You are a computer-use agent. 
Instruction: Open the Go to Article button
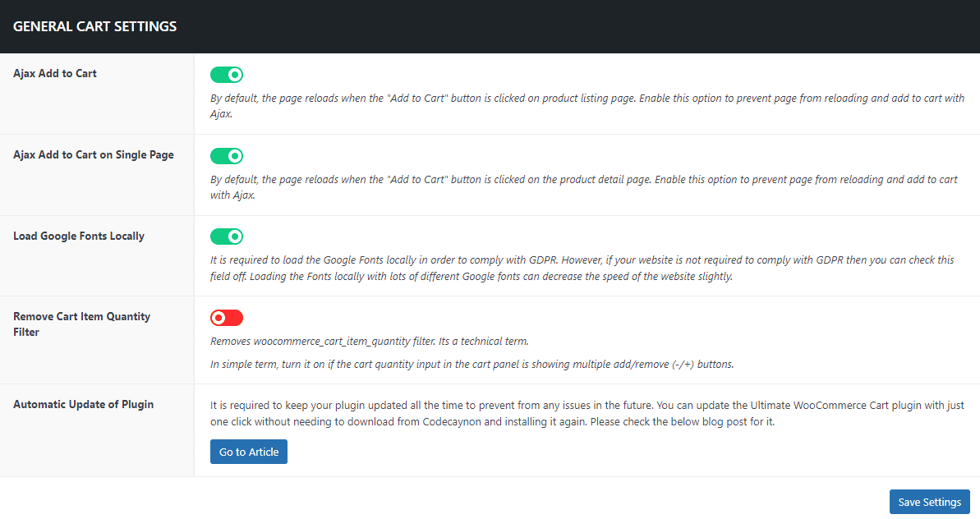click(x=249, y=452)
